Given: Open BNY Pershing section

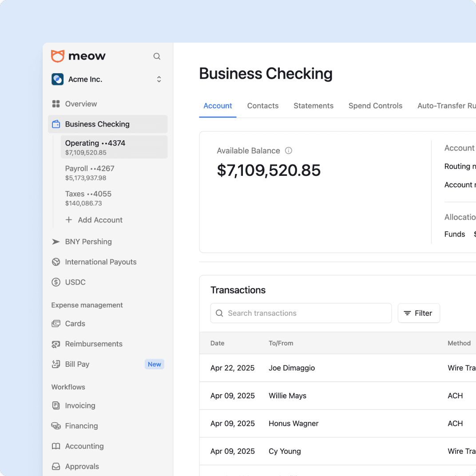Looking at the screenshot, I should coord(88,242).
